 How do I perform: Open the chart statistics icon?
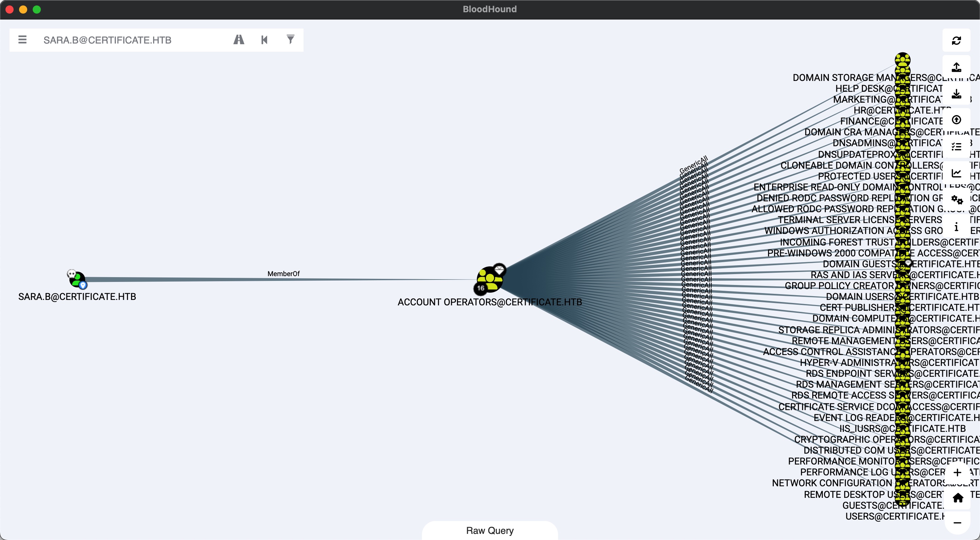[957, 173]
